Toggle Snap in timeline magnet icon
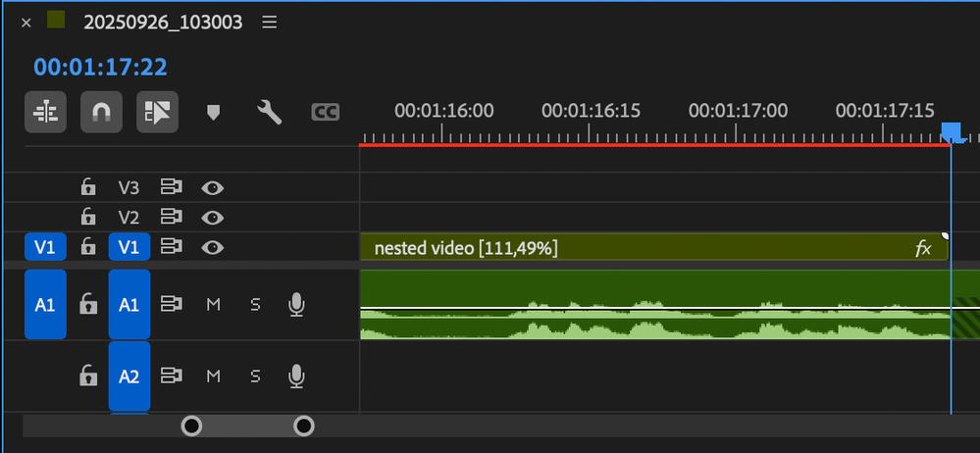Screen dimensions: 980x453 [101, 113]
